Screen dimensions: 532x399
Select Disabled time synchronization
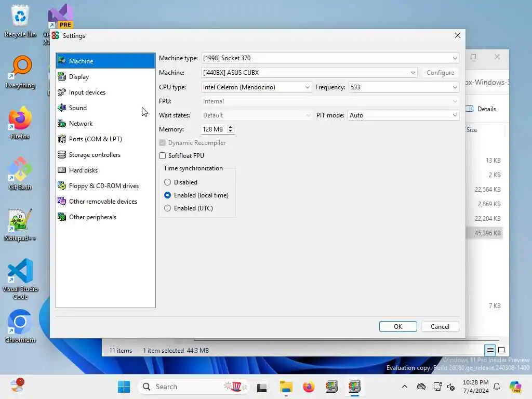click(x=168, y=182)
